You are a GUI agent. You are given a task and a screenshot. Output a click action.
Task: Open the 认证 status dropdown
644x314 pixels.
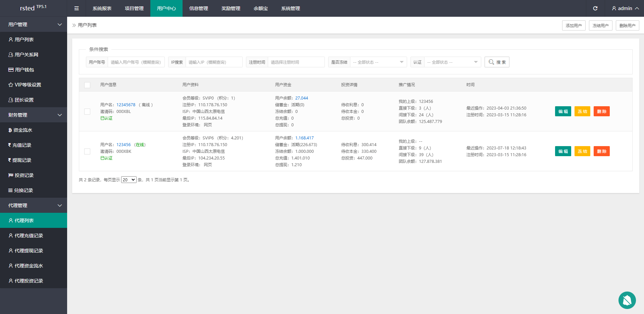click(x=452, y=62)
